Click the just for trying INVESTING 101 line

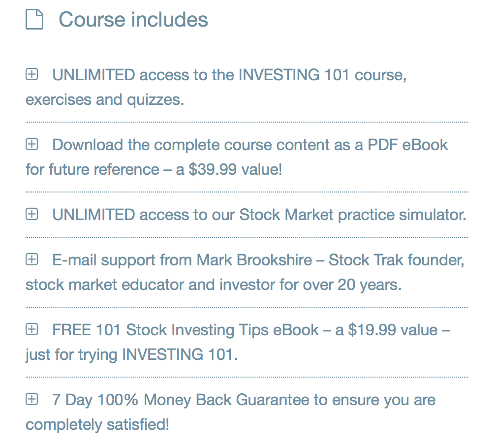click(x=131, y=355)
